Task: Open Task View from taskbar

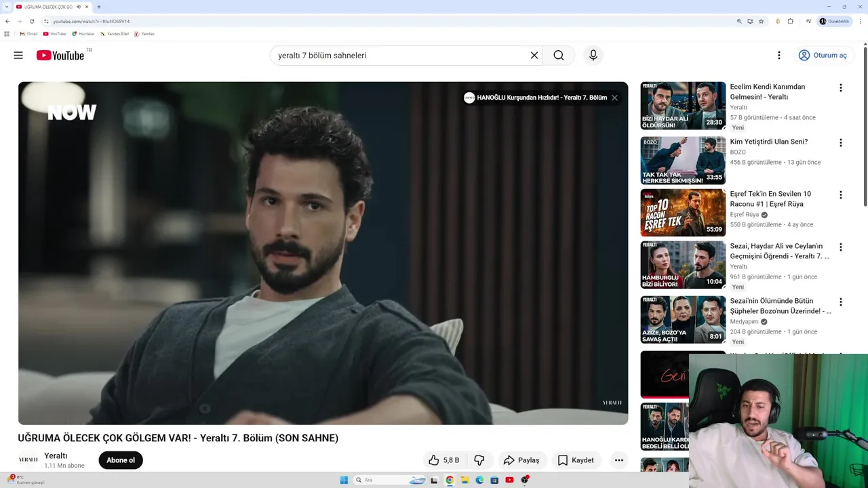Action: point(434,480)
